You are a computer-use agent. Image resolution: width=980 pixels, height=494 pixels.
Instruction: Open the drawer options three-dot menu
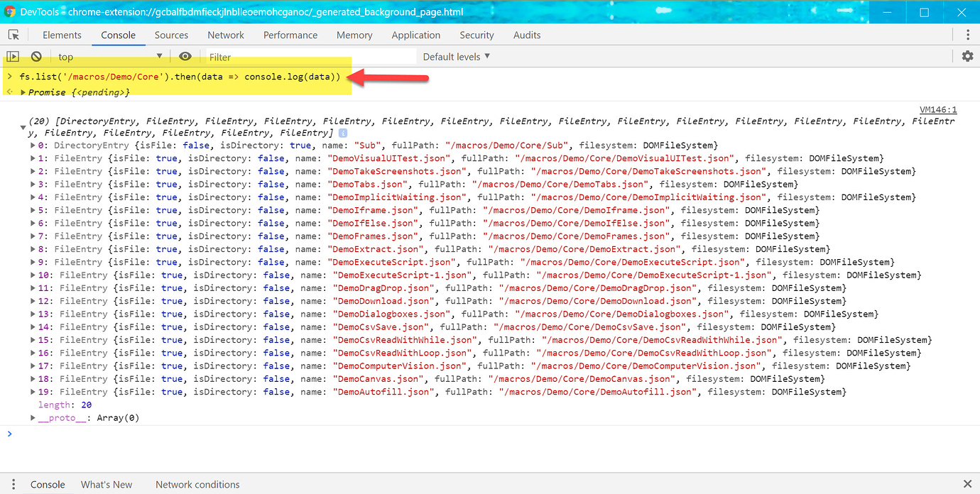[x=12, y=484]
